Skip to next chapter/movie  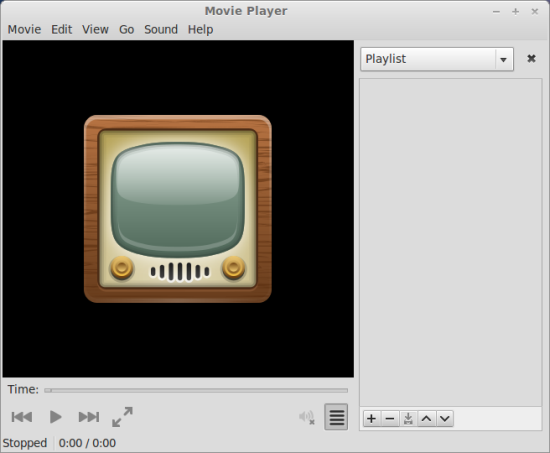point(89,417)
